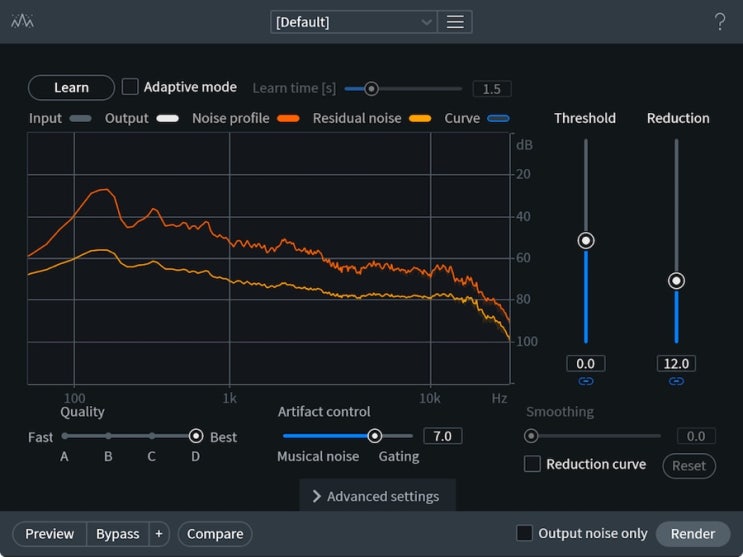Open the preset hamburger menu icon
743x557 pixels.
(x=455, y=22)
